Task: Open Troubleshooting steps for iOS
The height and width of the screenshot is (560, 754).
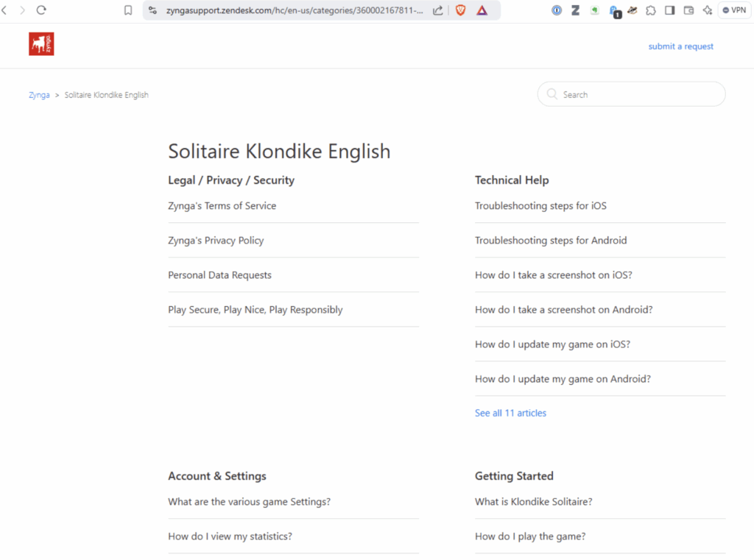Action: tap(540, 206)
